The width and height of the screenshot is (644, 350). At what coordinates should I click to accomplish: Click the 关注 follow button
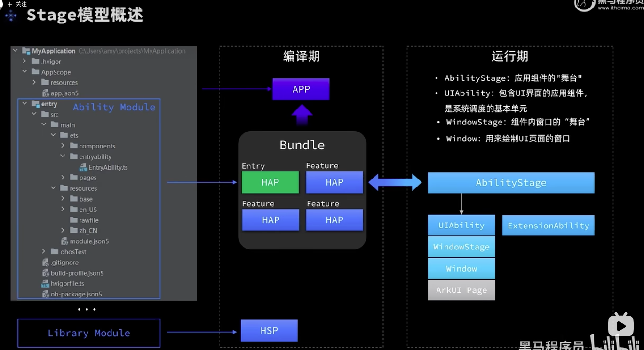pos(17,4)
